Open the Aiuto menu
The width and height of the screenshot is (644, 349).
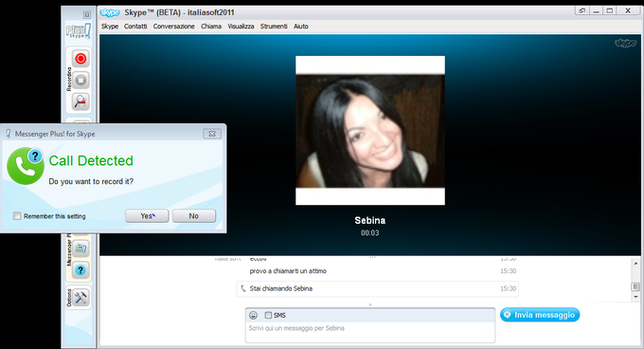click(x=300, y=27)
